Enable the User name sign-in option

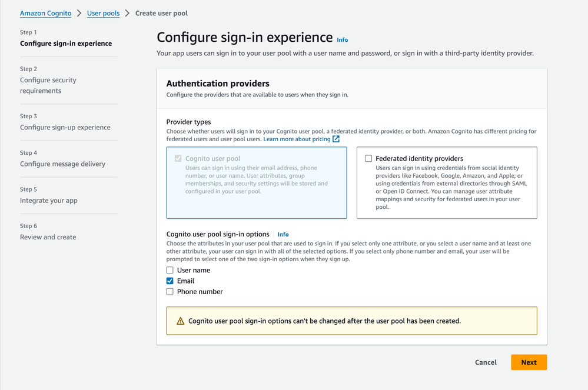point(170,271)
